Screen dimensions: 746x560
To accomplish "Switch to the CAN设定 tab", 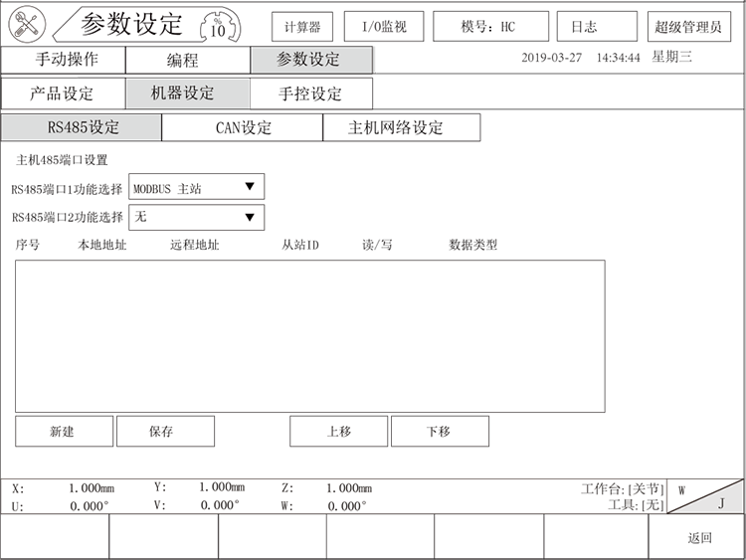I will pyautogui.click(x=243, y=128).
